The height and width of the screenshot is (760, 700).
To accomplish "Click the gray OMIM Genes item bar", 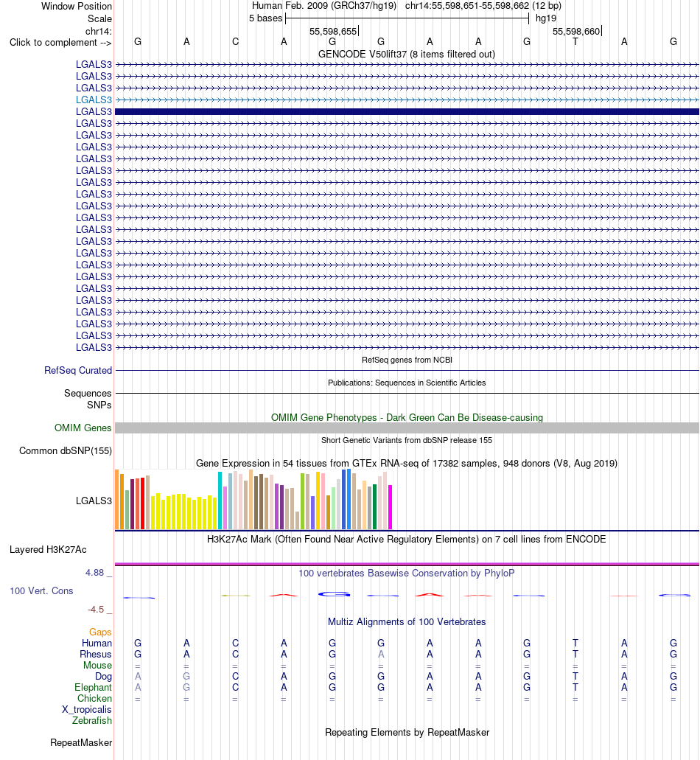I will (407, 428).
